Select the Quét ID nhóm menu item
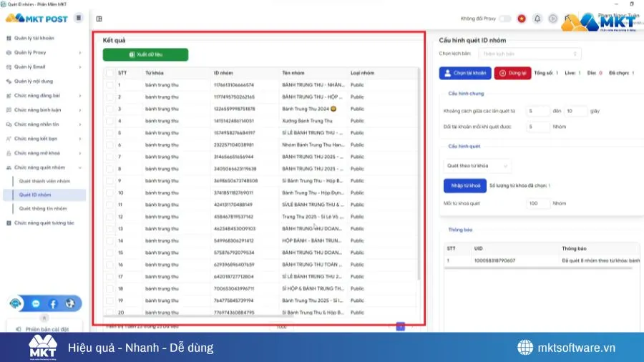This screenshot has height=362, width=644. pyautogui.click(x=44, y=195)
